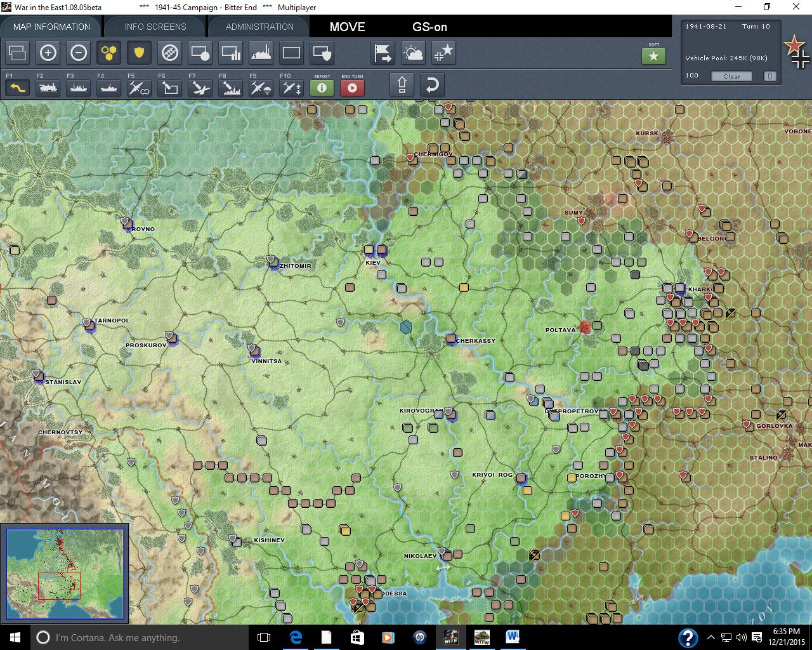Toggle the weather sun-cloud icon
The width and height of the screenshot is (812, 650).
coord(414,53)
